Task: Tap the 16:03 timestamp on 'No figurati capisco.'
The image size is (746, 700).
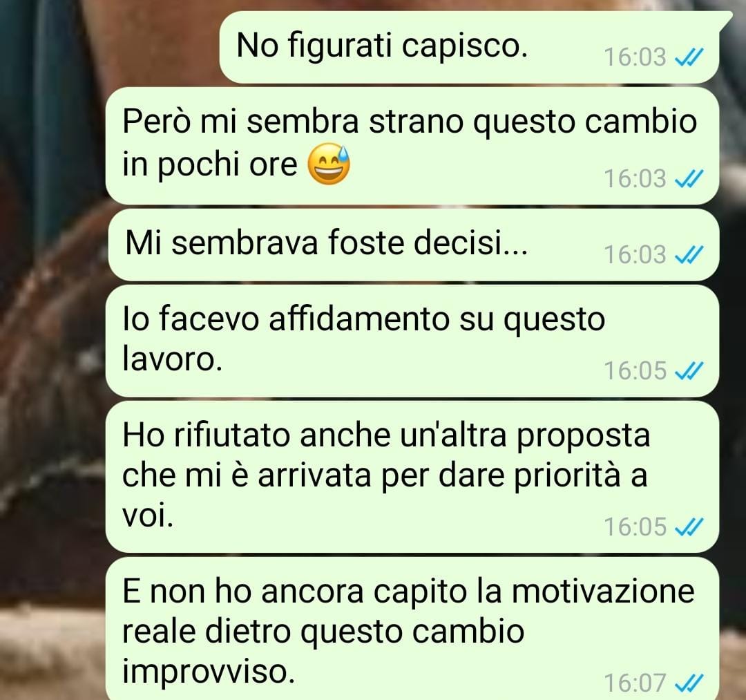Action: coord(635,57)
